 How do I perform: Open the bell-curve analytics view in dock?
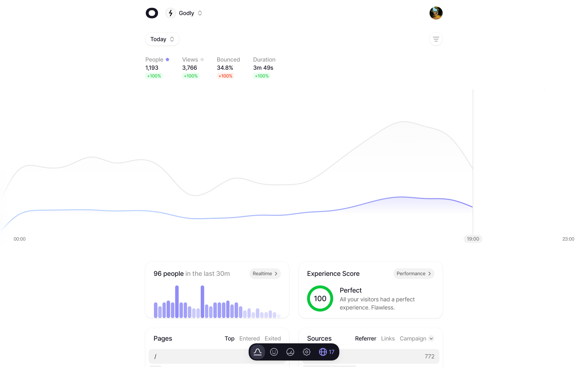pyautogui.click(x=257, y=352)
